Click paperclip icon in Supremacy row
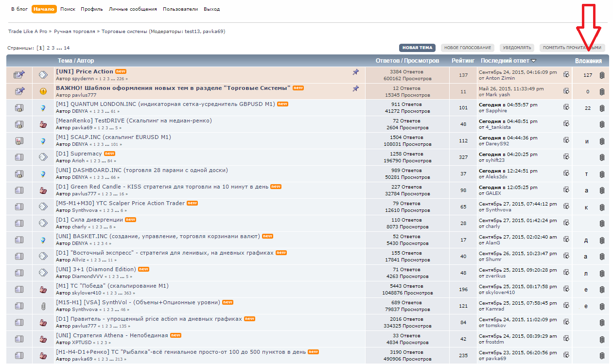The image size is (613, 364). pyautogui.click(x=602, y=157)
